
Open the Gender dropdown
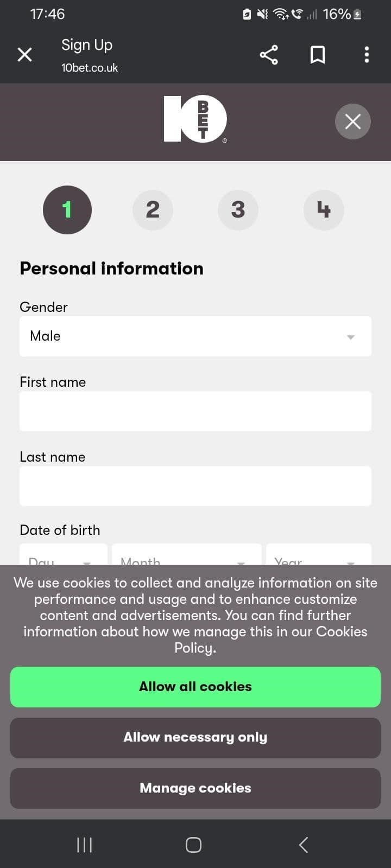(195, 336)
